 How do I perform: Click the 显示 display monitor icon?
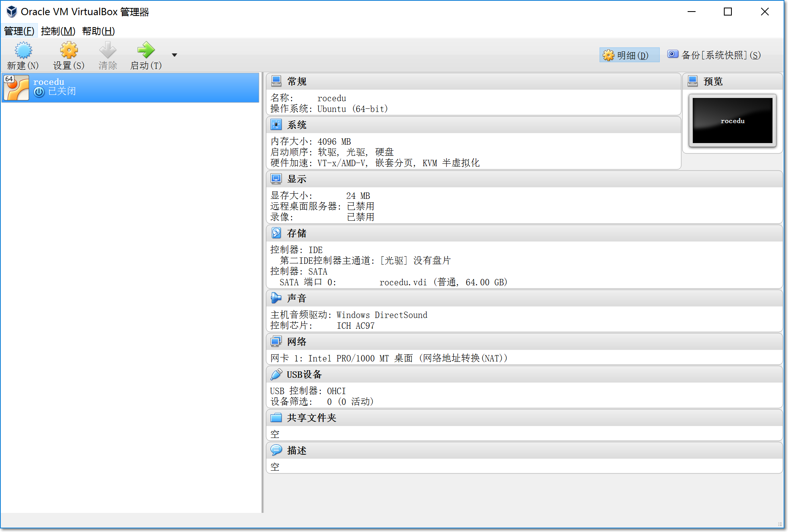tap(276, 179)
